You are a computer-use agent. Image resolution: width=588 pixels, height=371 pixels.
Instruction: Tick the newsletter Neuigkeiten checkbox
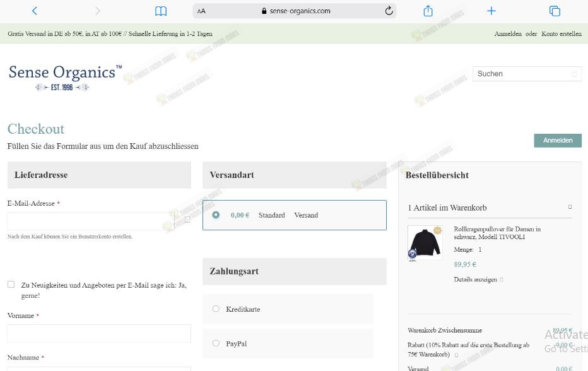tap(11, 285)
